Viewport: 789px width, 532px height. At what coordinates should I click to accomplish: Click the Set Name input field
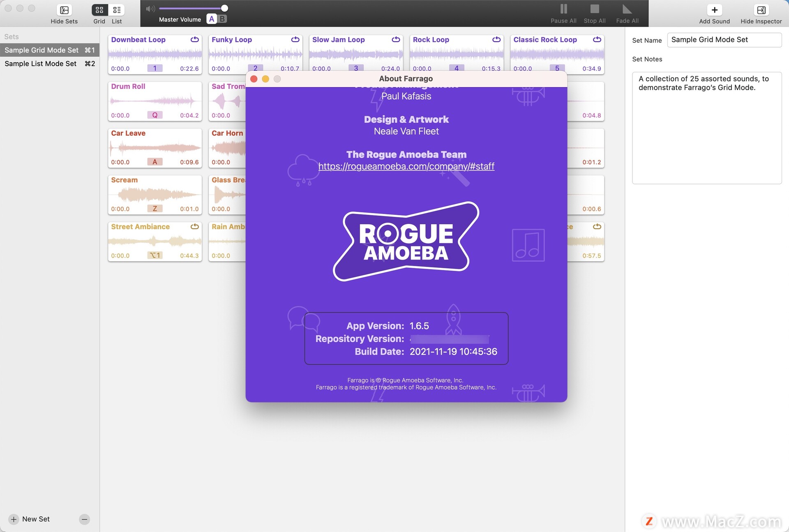pyautogui.click(x=724, y=39)
